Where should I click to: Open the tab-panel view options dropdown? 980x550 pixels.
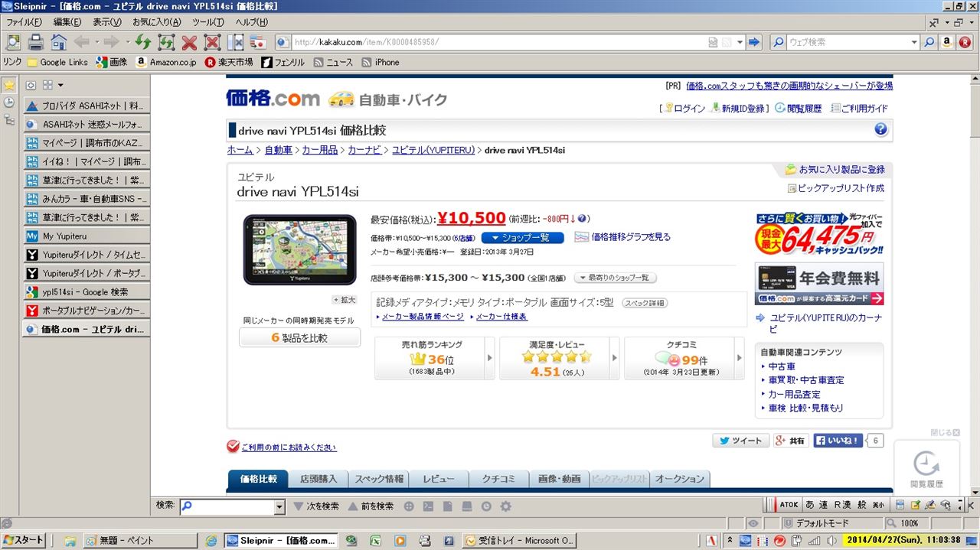pos(60,85)
